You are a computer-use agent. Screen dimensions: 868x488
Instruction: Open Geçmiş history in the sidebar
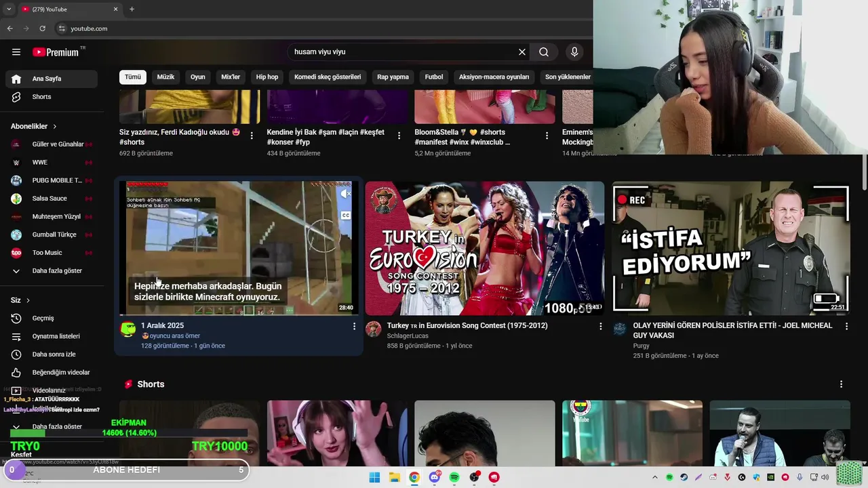(52, 318)
